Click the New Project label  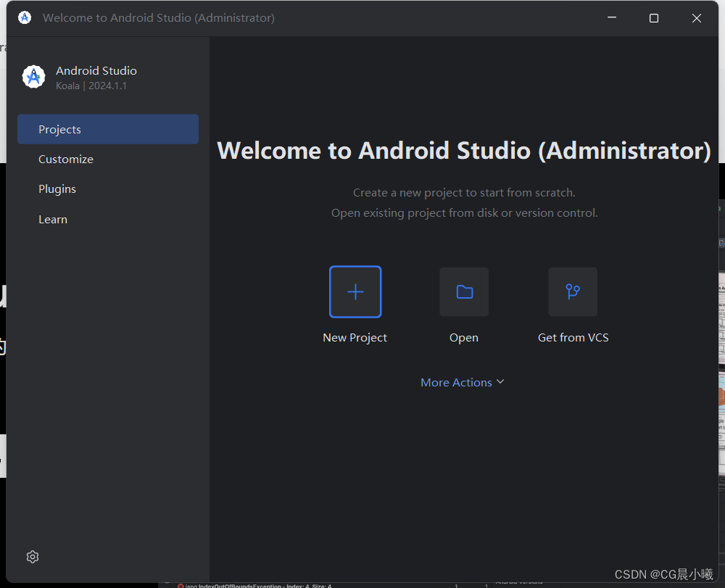[355, 337]
